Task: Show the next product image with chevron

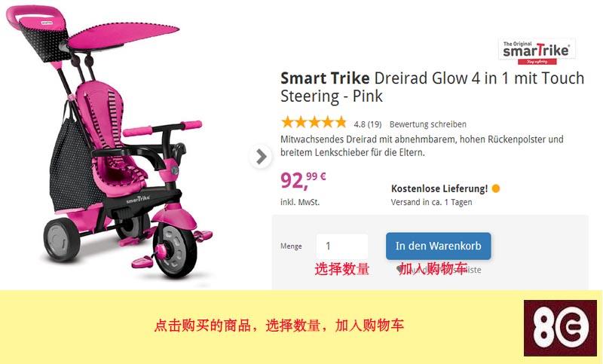Action: pyautogui.click(x=261, y=157)
